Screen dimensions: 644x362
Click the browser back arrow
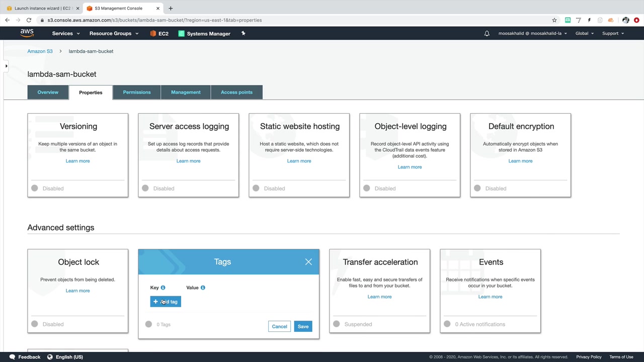[x=7, y=20]
